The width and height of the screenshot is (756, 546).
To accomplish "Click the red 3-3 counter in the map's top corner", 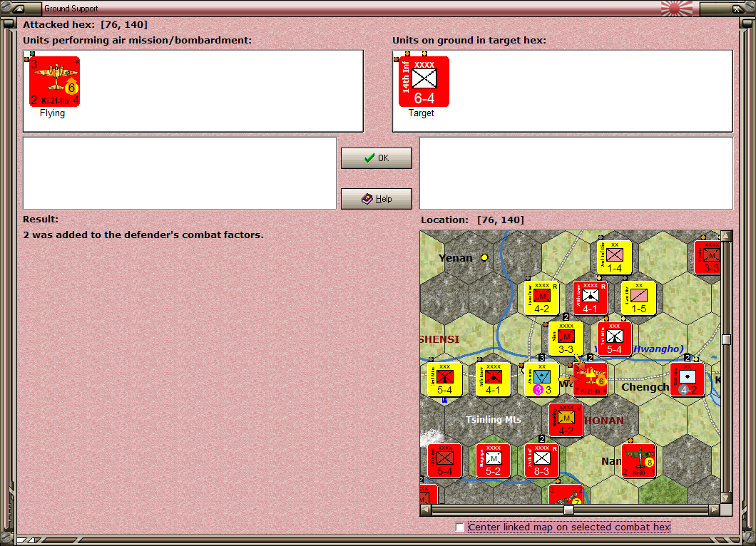I will point(708,257).
